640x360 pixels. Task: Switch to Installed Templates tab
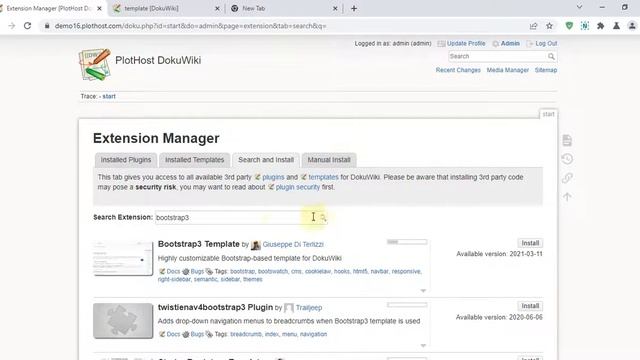click(195, 160)
